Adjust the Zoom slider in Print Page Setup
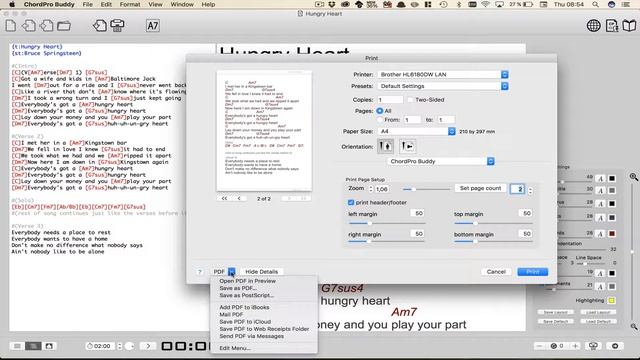640x360 pixels. (x=426, y=189)
